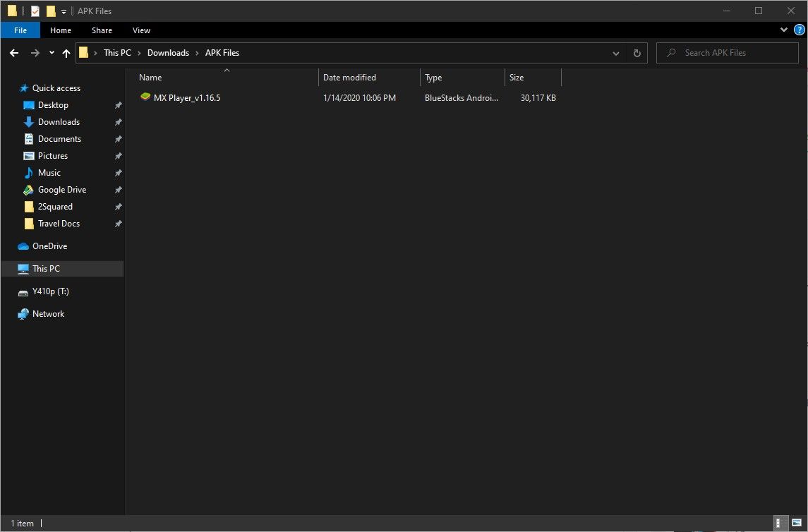Screen dimensions: 808x532
Task: Open the File menu
Action: tap(20, 30)
